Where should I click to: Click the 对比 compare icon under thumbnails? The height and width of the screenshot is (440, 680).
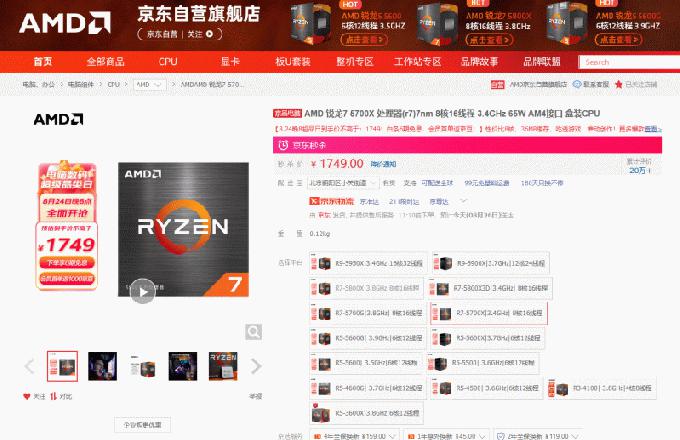(x=53, y=396)
